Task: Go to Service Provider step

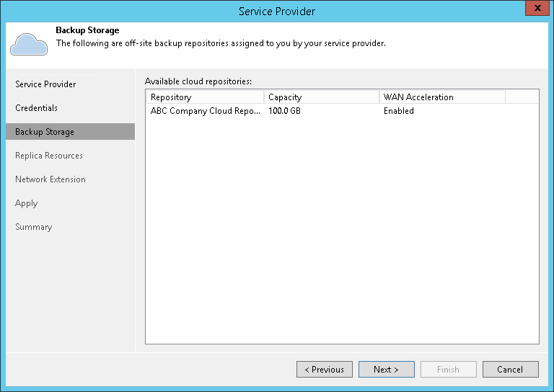Action: [x=45, y=84]
